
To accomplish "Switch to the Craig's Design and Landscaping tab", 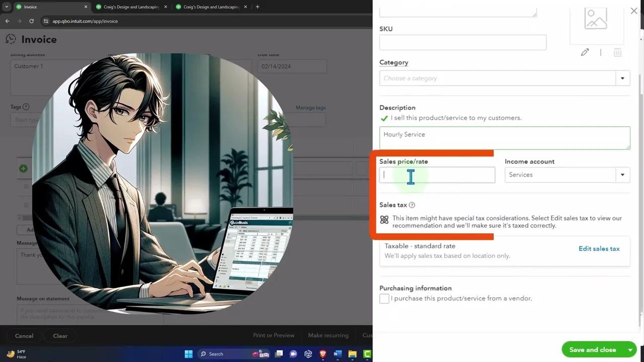I will pyautogui.click(x=128, y=7).
